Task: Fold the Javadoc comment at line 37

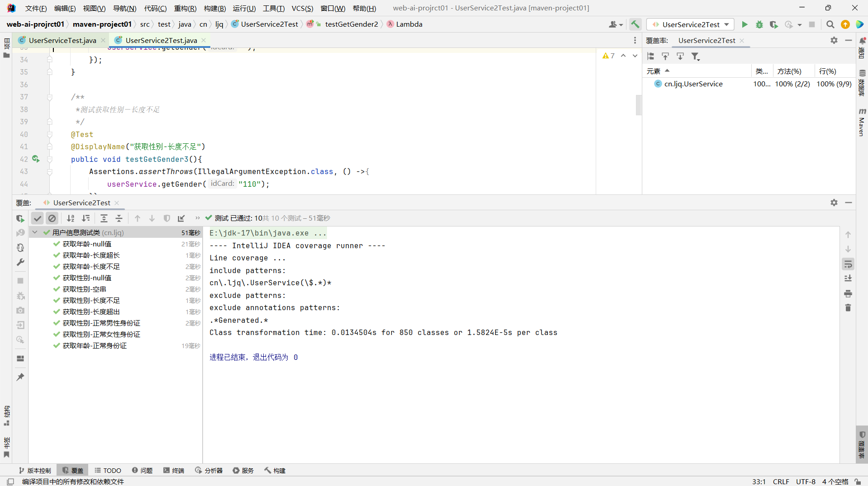Action: [50, 97]
